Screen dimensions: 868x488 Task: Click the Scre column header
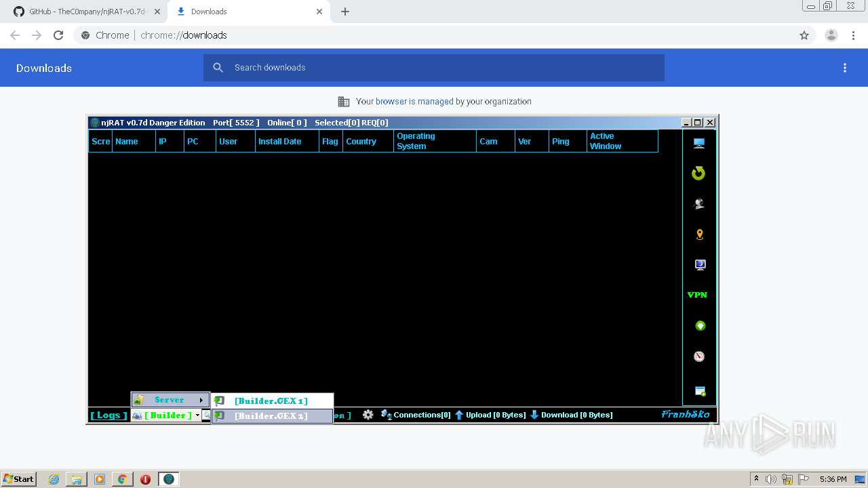(x=100, y=141)
